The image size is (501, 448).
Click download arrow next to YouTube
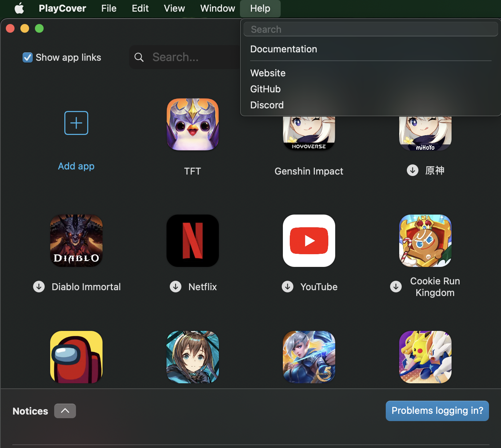coord(288,287)
